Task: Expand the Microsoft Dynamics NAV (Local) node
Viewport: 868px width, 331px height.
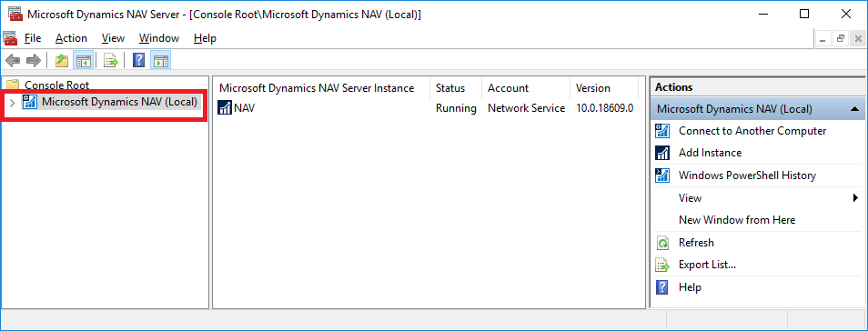Action: pyautogui.click(x=12, y=103)
